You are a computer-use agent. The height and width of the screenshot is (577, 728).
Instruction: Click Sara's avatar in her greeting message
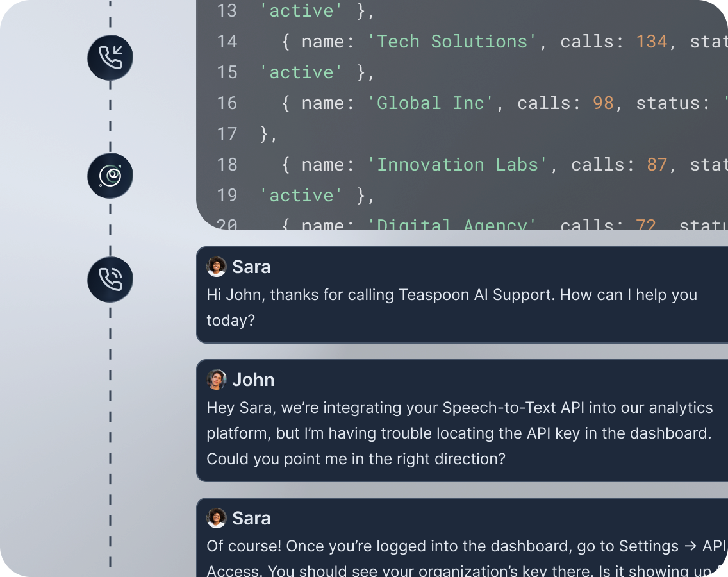[217, 266]
